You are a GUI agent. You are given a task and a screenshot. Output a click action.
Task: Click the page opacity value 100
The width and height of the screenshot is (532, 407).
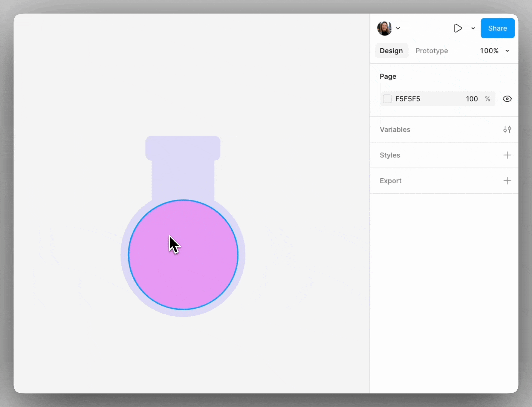(x=472, y=99)
